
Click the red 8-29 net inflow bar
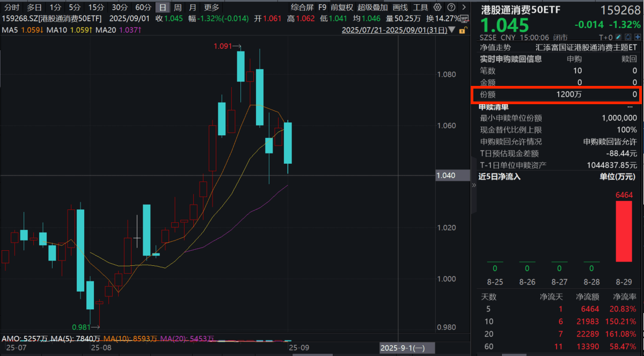[x=624, y=230]
